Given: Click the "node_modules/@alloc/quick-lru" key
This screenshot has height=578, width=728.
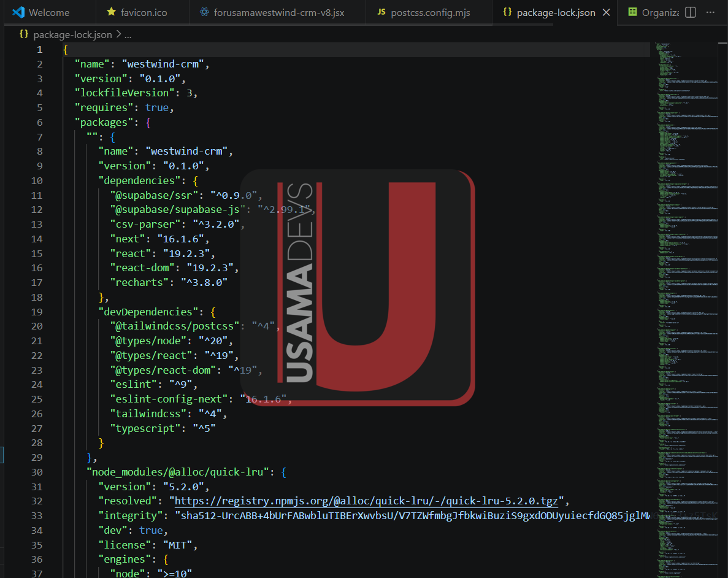Looking at the screenshot, I should pyautogui.click(x=177, y=472).
